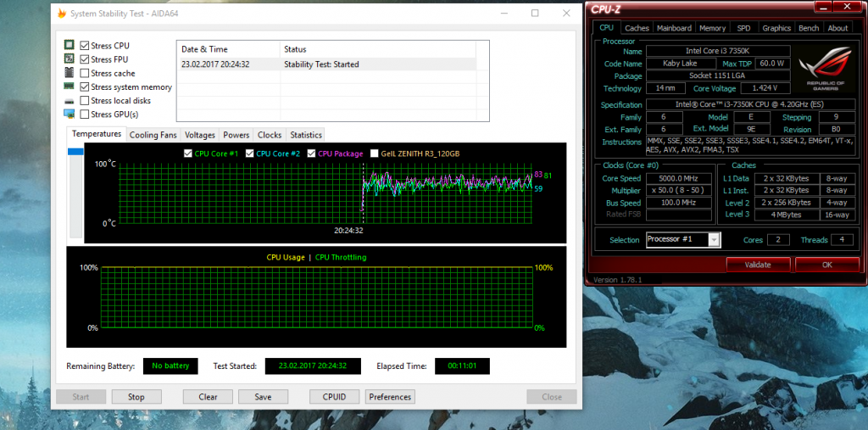This screenshot has height=430, width=868.
Task: Click the CPU chip icon beside Stress CPU
Action: point(70,45)
